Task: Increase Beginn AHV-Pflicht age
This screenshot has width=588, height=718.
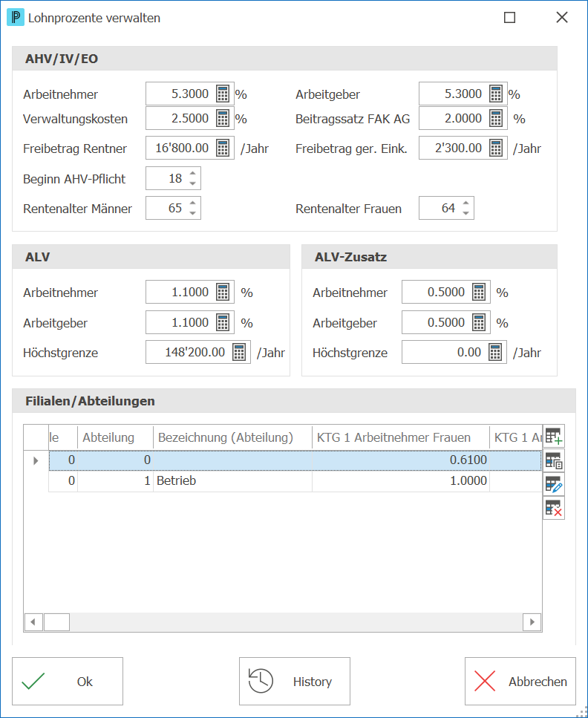Action: click(193, 173)
